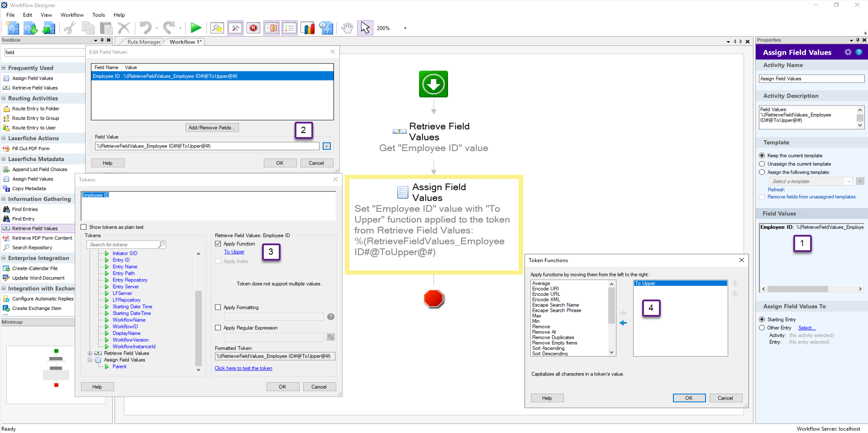Select the hand Pan tool

click(x=347, y=28)
